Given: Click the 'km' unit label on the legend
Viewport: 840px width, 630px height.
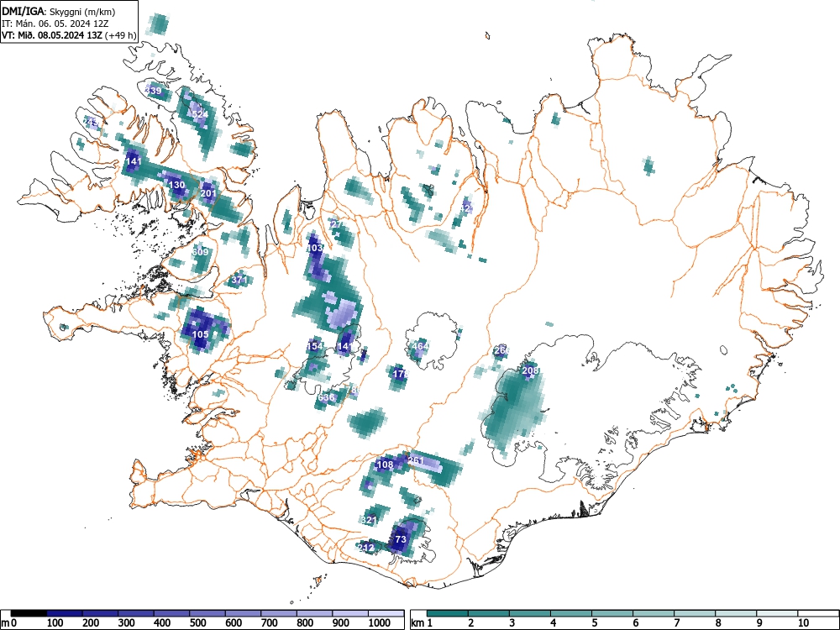Looking at the screenshot, I should point(417,623).
